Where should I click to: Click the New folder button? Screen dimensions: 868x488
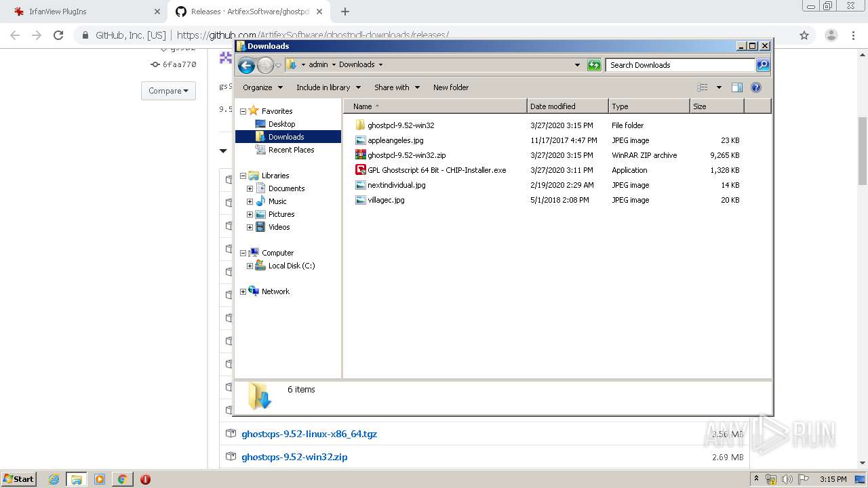451,87
